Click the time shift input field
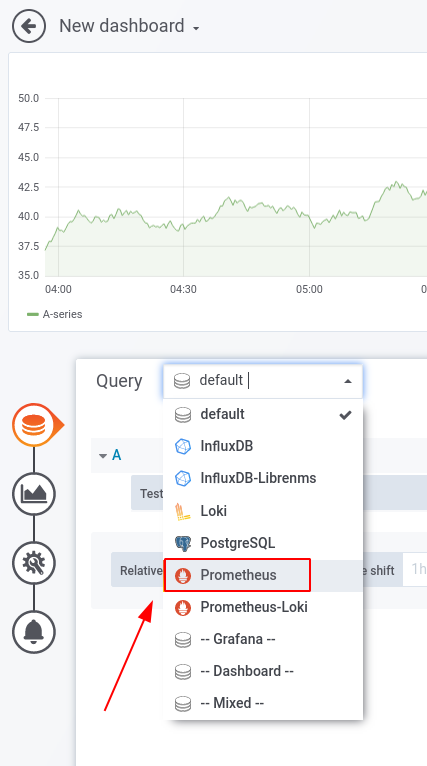 pos(415,570)
